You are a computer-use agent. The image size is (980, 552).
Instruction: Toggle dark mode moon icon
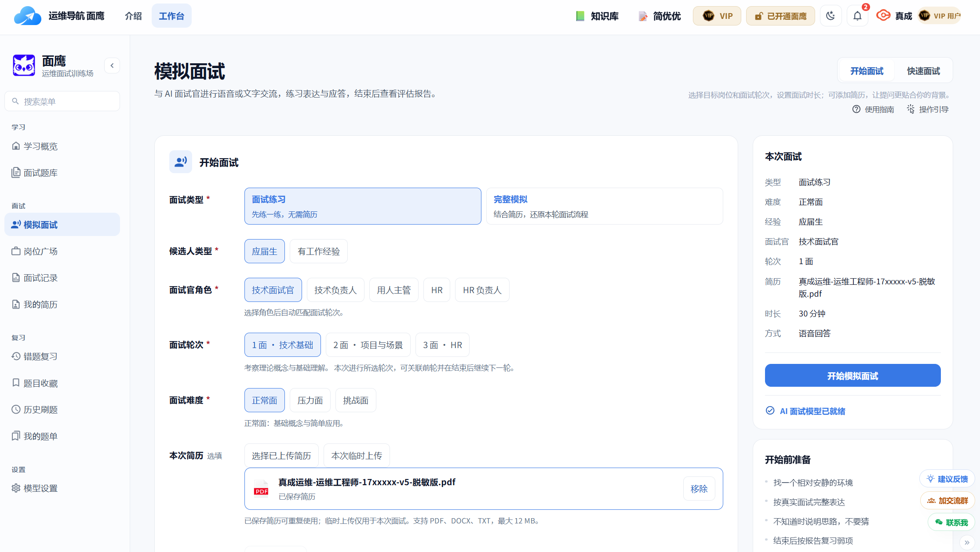(831, 16)
